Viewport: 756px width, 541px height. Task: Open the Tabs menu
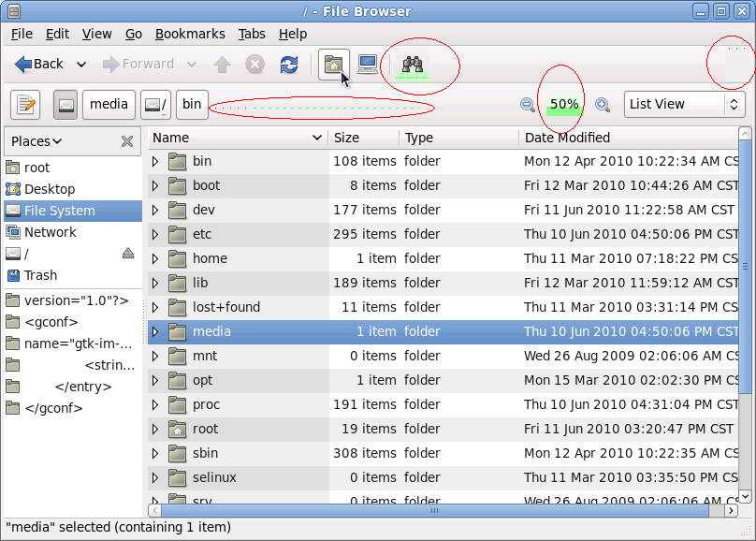tap(252, 34)
